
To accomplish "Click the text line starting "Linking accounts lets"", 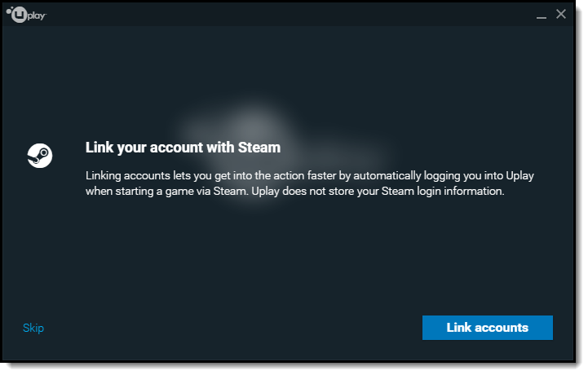I will pos(310,176).
